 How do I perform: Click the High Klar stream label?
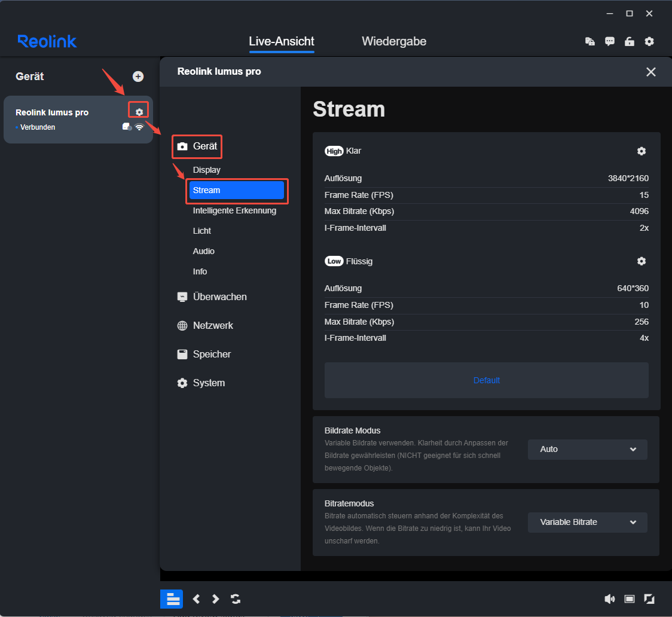[343, 151]
